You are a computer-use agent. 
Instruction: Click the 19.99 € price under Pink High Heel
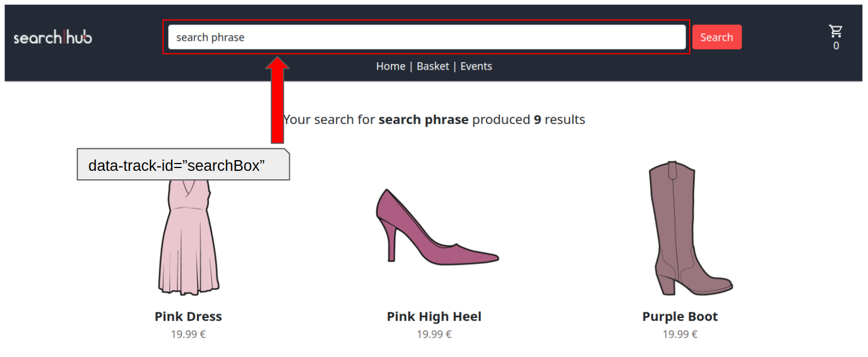pos(434,334)
